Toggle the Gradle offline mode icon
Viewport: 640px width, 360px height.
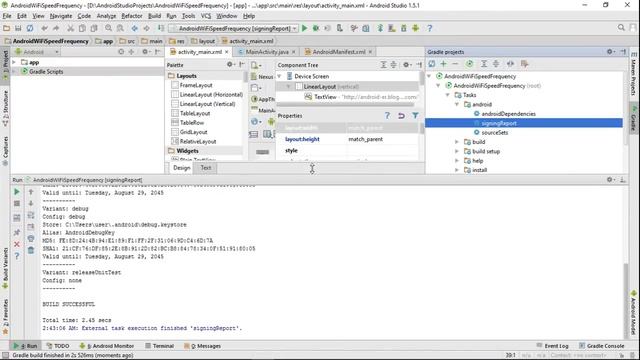click(510, 64)
